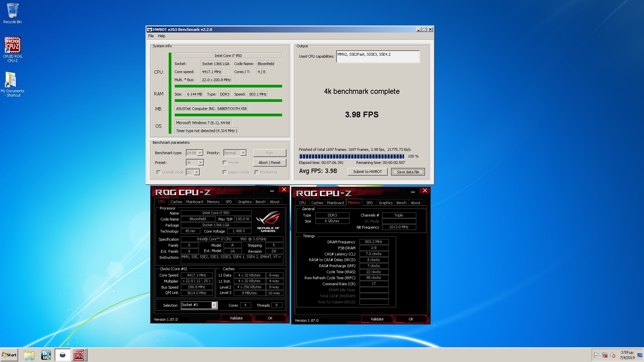Open the Preset 4k dropdown

201,163
